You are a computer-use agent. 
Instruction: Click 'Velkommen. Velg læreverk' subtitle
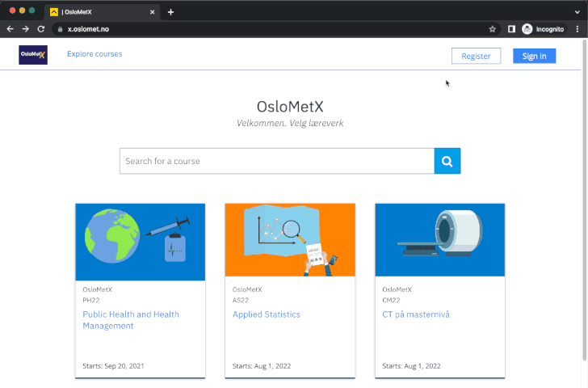tap(290, 123)
